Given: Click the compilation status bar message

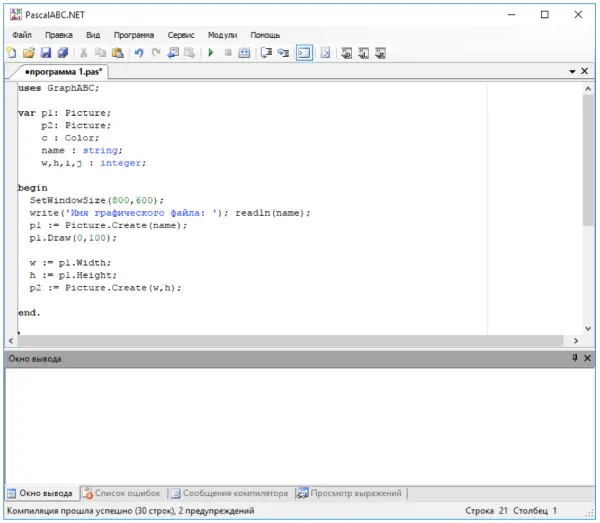Looking at the screenshot, I should [130, 511].
